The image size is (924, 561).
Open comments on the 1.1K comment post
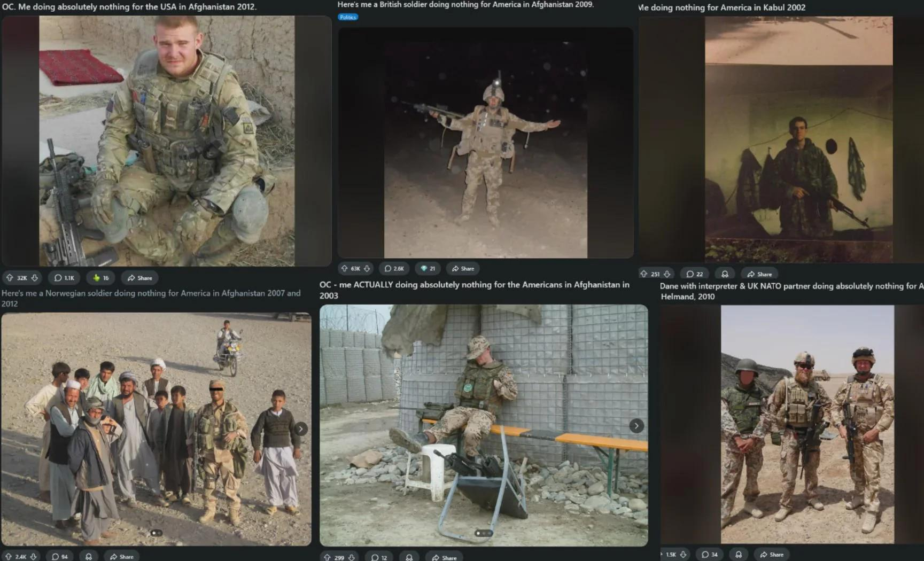tap(64, 278)
